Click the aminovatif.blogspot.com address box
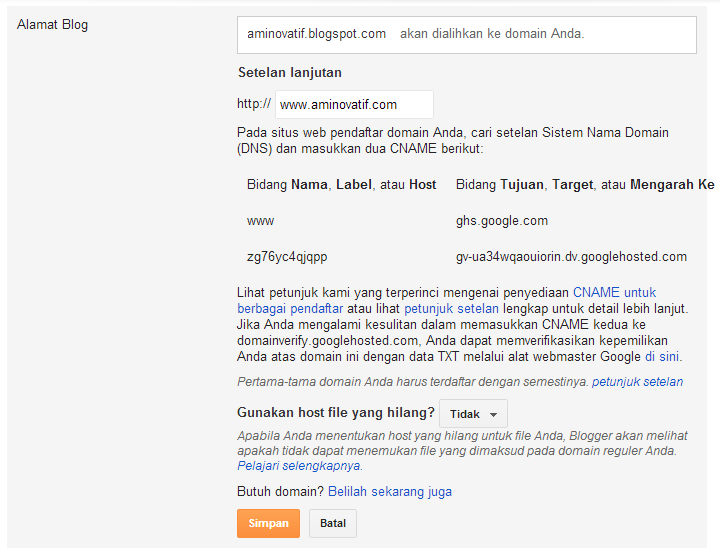The width and height of the screenshot is (720, 557). pos(467,35)
